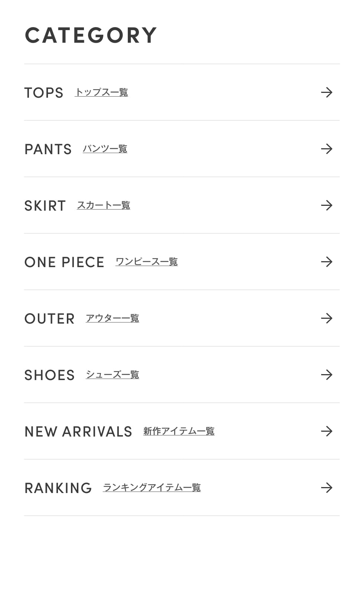Choose the ONE PIECE category label
This screenshot has height=590, width=364.
[x=64, y=262]
